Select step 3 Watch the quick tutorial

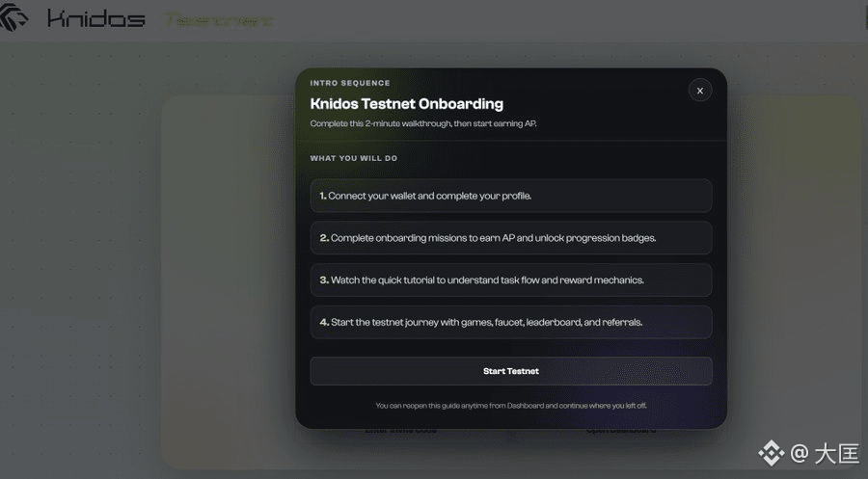(511, 279)
